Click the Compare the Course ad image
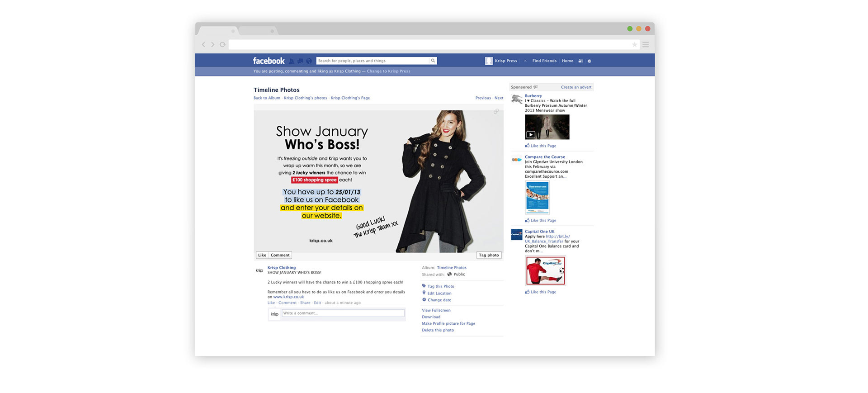Screen dimensions: 868x393 [x=537, y=198]
